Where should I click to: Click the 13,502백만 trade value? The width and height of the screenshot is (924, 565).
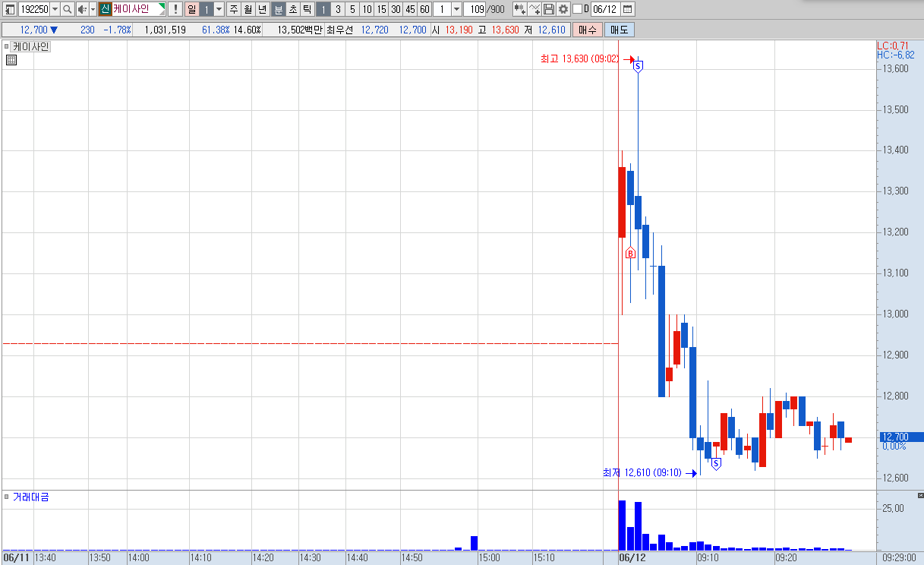pos(301,30)
